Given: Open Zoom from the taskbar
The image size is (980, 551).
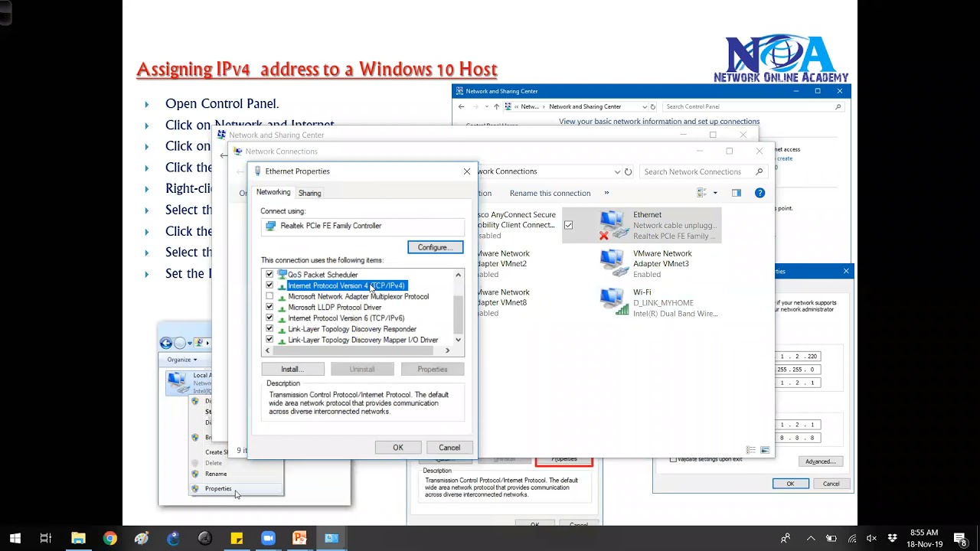Looking at the screenshot, I should point(268,538).
